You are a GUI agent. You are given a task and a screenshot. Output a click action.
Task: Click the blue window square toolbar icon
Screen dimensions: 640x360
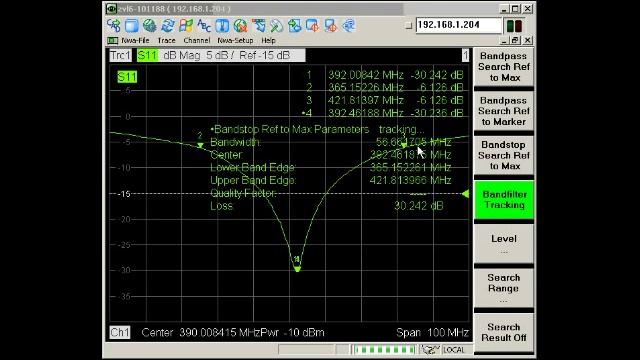coord(131,25)
